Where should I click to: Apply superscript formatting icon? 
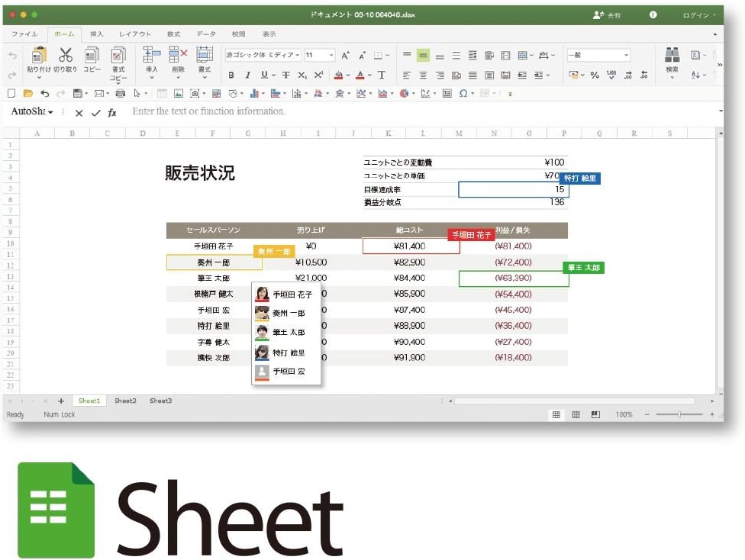point(318,75)
